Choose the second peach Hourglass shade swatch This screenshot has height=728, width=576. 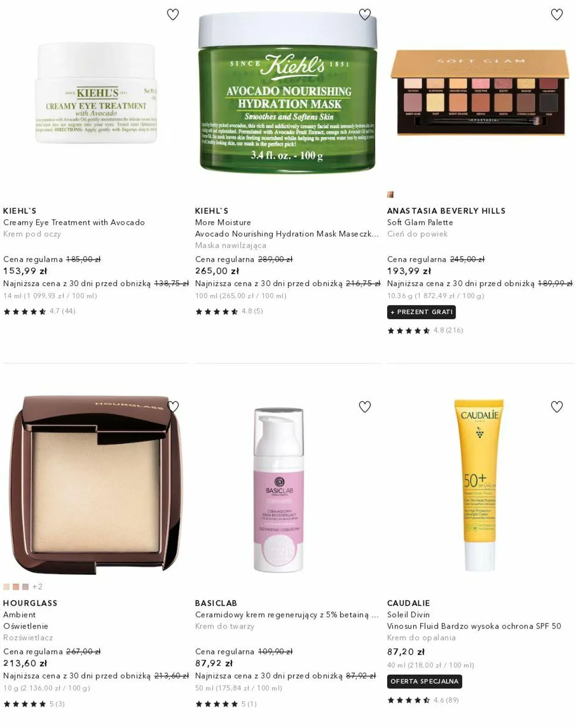[x=16, y=587]
